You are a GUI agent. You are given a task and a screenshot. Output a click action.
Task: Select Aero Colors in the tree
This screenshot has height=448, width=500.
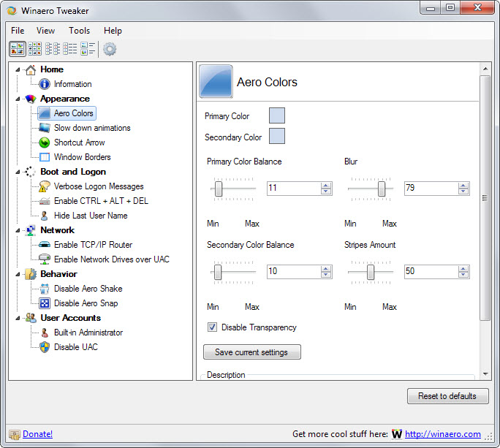coord(67,113)
